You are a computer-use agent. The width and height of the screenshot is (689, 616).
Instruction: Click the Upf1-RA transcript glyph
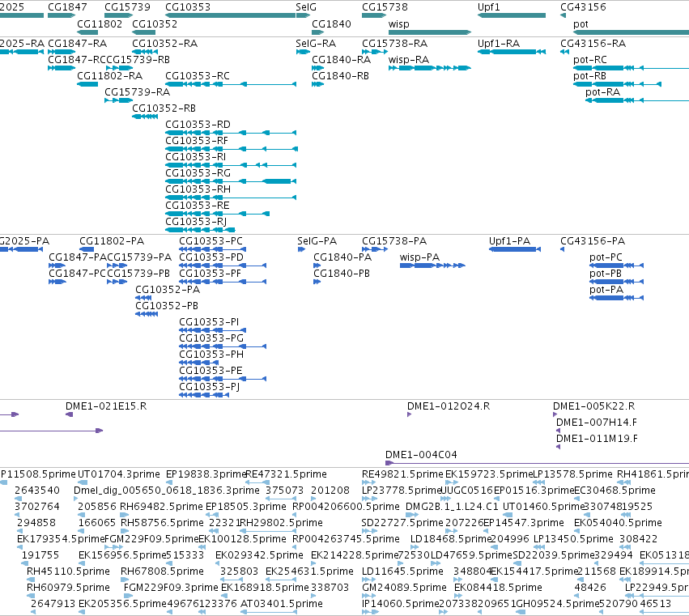pos(512,52)
